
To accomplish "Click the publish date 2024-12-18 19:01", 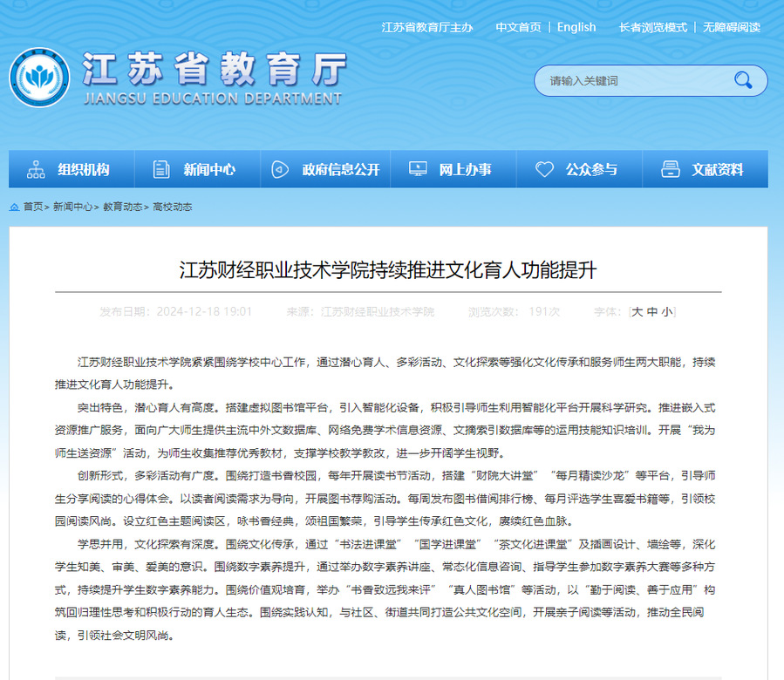I will 204,311.
